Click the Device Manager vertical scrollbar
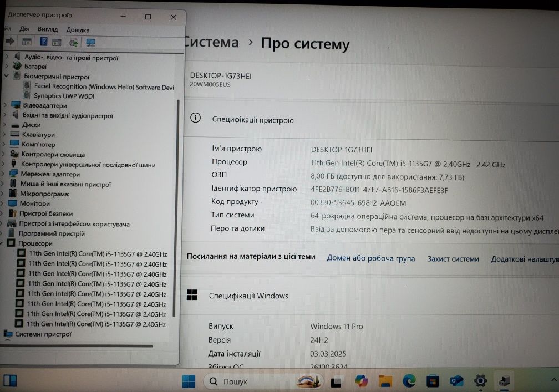The height and width of the screenshot is (392, 559). [176, 208]
